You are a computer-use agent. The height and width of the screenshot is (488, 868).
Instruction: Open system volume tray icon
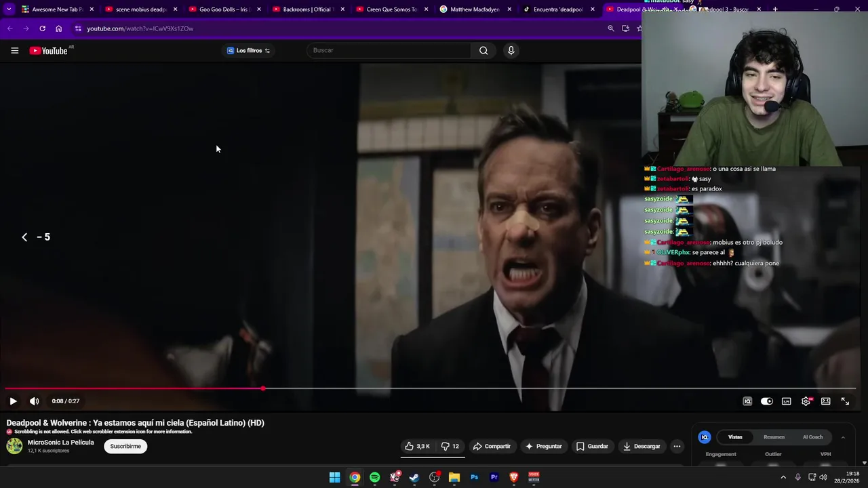tap(823, 477)
